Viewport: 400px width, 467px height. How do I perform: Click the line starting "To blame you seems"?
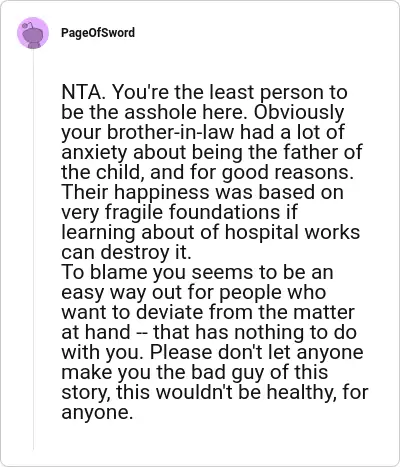click(x=197, y=272)
